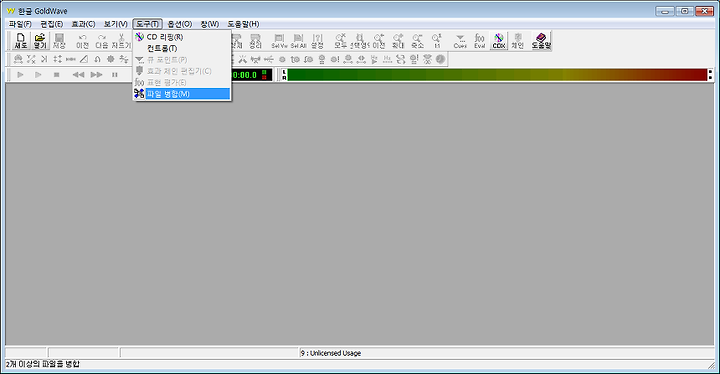Click the 이전 undo arrow icon
This screenshot has height=374, width=720.
click(x=82, y=40)
